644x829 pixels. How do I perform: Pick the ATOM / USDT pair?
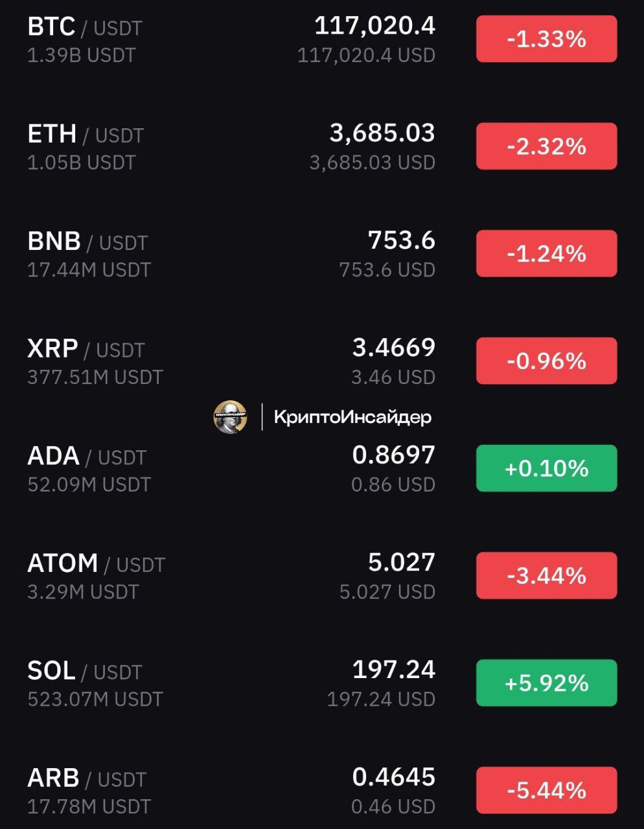click(x=96, y=564)
